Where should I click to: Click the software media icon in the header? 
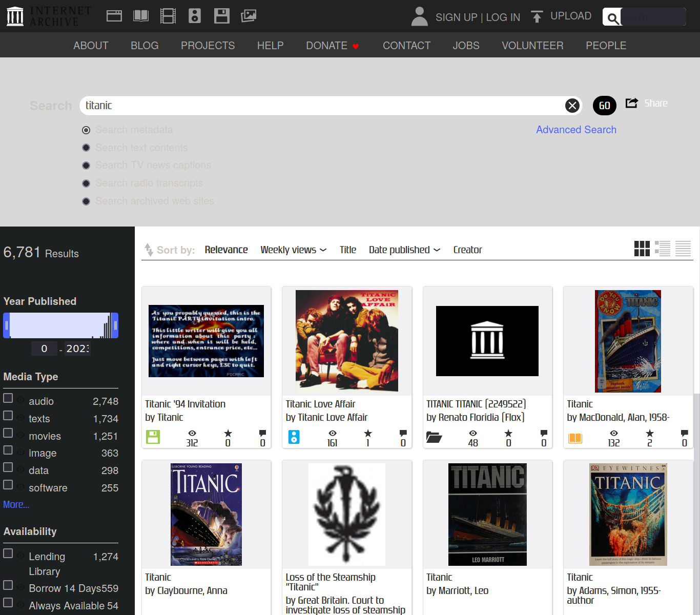click(x=221, y=15)
